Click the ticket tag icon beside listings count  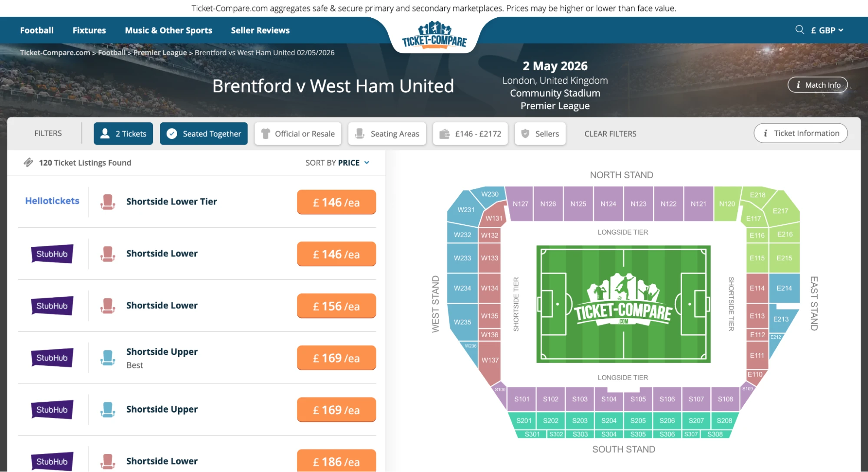click(29, 162)
